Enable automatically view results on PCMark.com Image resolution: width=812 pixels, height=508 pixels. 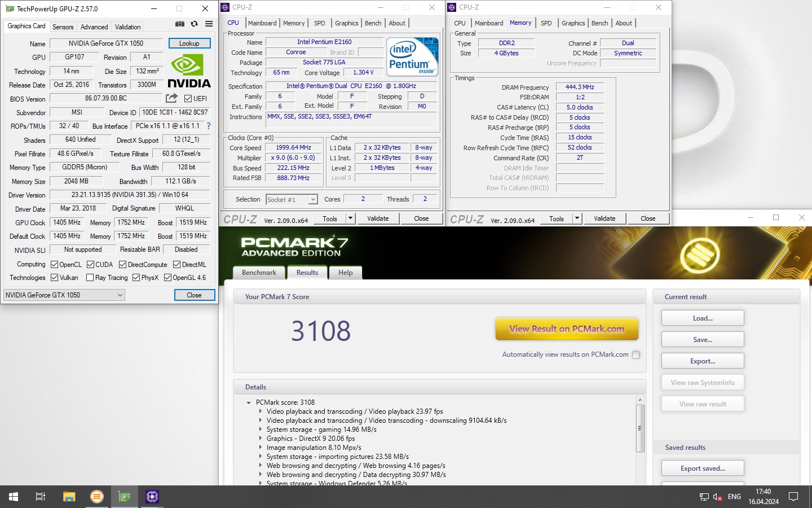pos(636,354)
